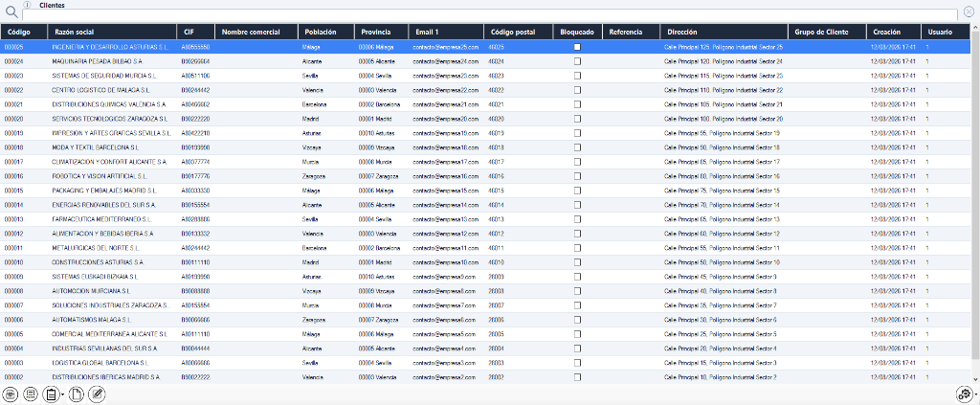The width and height of the screenshot is (980, 405).
Task: Toggle Bloqueado checkbox for SERVICIOS TECNOLOGICOS ZARAGOZA
Action: pyautogui.click(x=577, y=119)
